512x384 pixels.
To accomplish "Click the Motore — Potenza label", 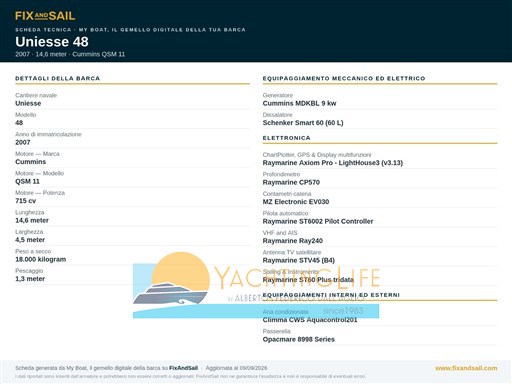I will [x=40, y=193].
